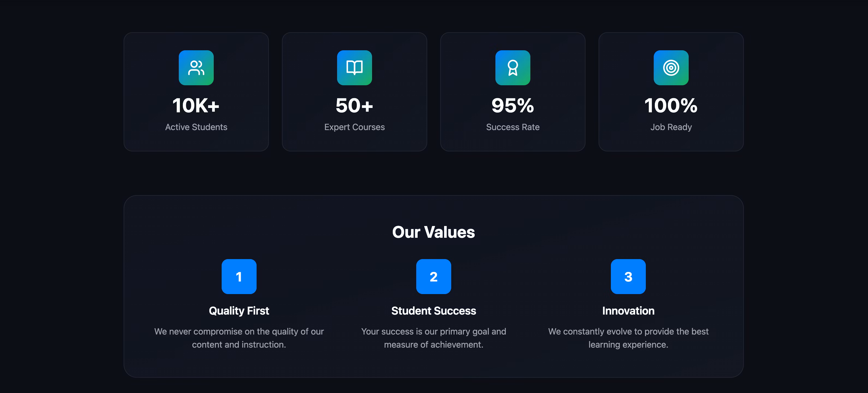
Task: Click the 50+ statistic number
Action: point(355,105)
